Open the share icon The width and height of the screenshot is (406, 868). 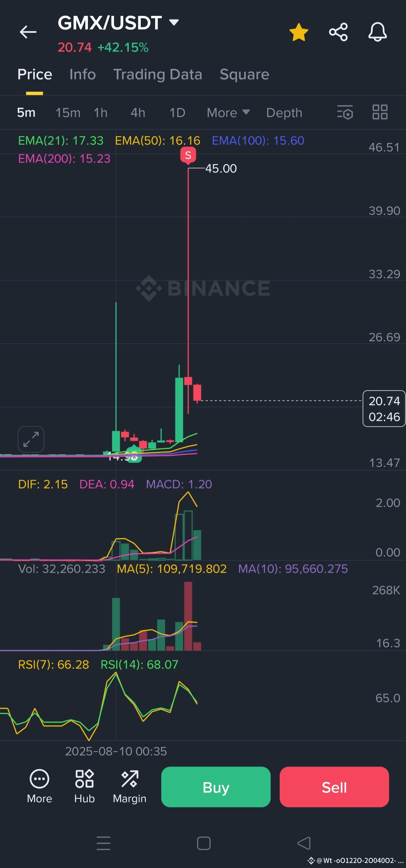(338, 32)
